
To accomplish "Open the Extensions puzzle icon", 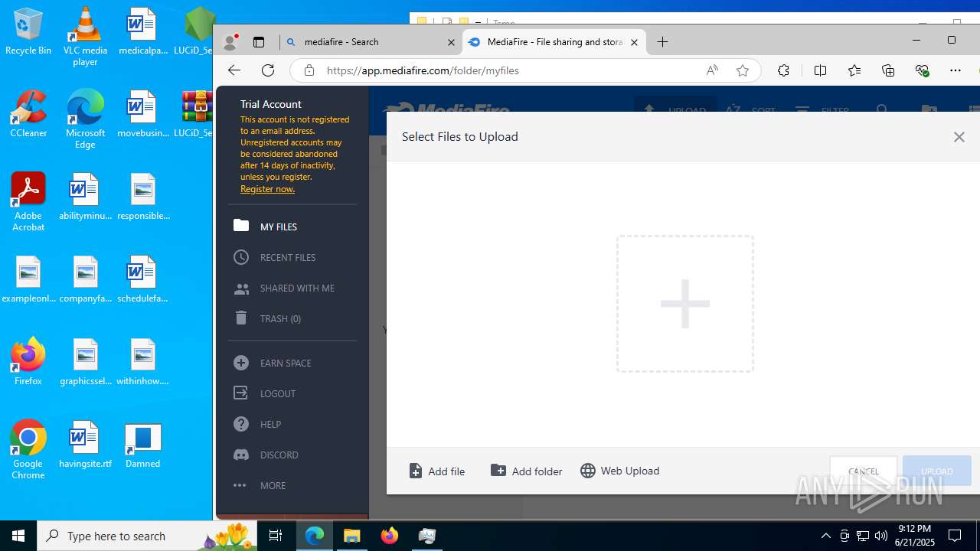I will (x=783, y=70).
